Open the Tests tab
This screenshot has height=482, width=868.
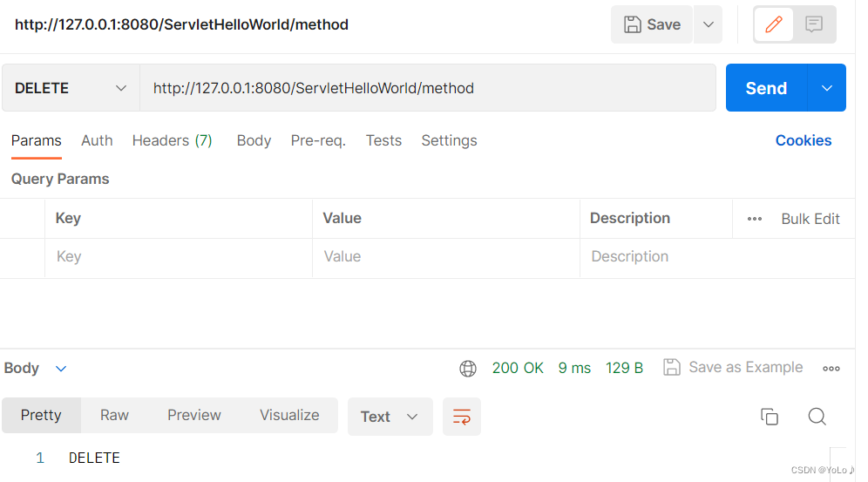383,140
